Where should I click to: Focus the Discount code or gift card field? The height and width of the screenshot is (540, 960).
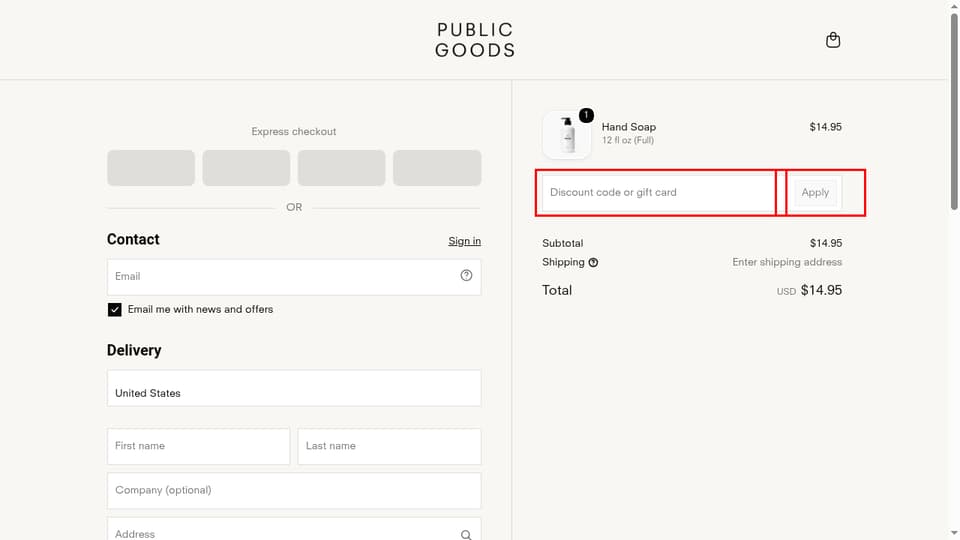[659, 192]
